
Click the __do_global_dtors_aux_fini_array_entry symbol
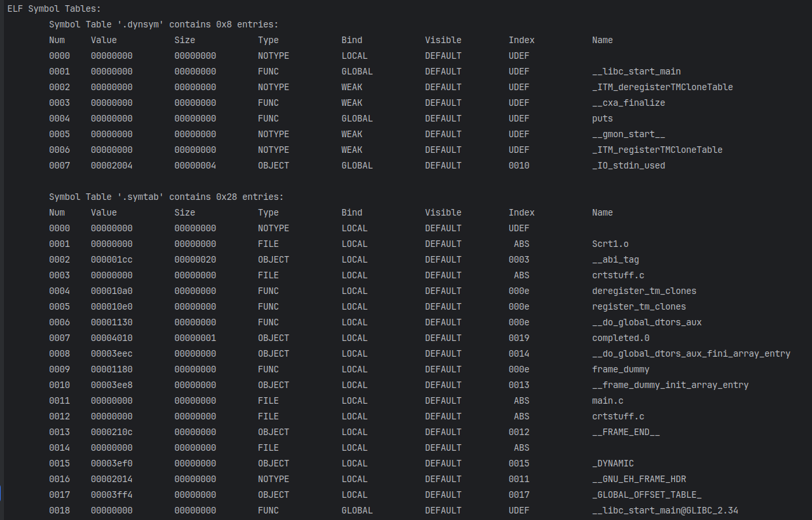tap(691, 353)
